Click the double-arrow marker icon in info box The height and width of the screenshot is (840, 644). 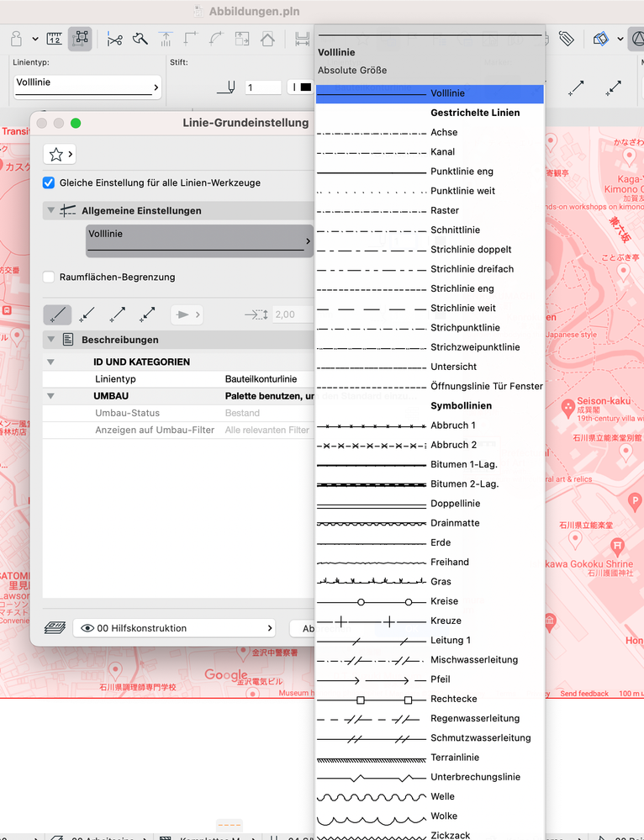click(613, 87)
